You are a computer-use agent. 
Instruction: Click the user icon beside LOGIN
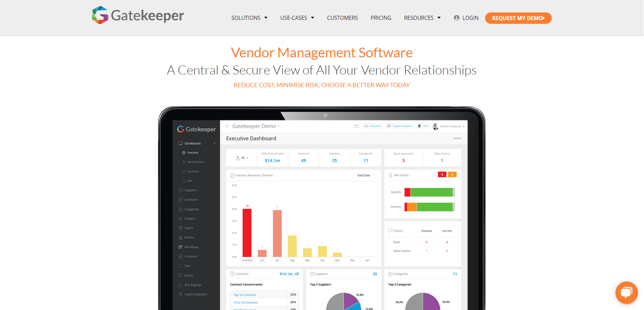456,18
